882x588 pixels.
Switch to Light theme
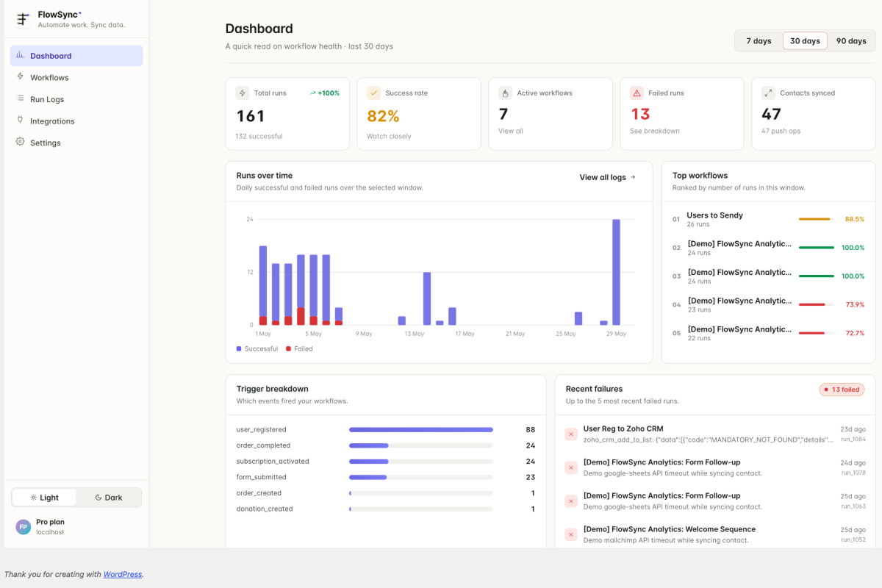[44, 498]
